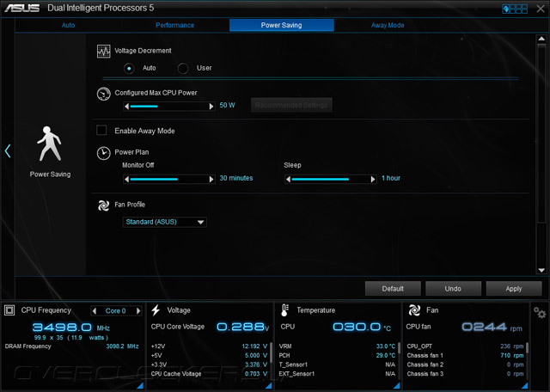
Task: Switch to the Auto tab
Action: pyautogui.click(x=68, y=25)
